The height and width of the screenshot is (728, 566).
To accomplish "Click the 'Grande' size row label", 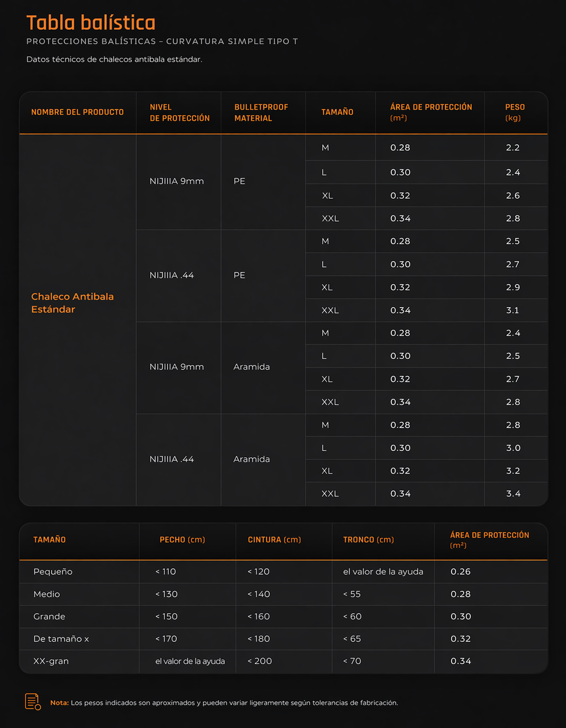I will [49, 616].
